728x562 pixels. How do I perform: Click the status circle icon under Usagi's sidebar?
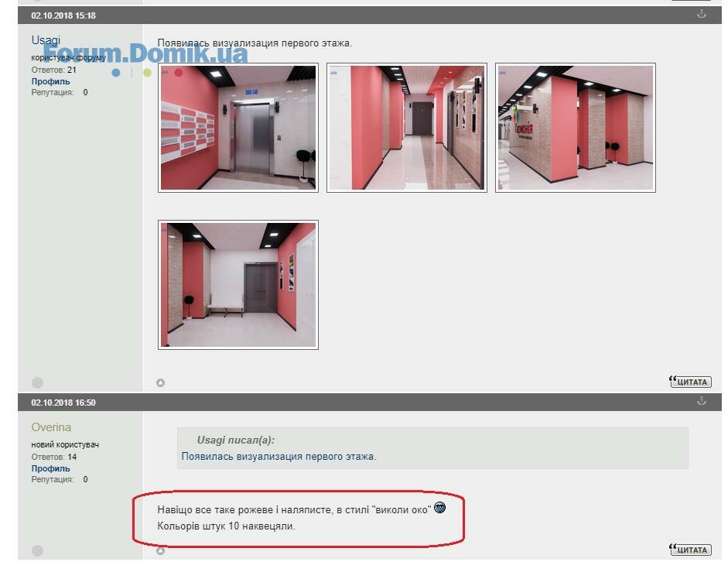(x=38, y=382)
